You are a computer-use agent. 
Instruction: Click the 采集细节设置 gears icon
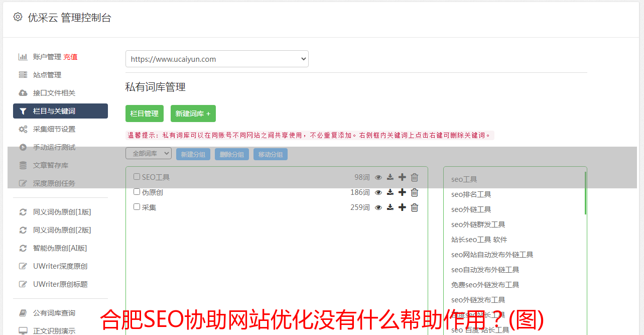23,129
